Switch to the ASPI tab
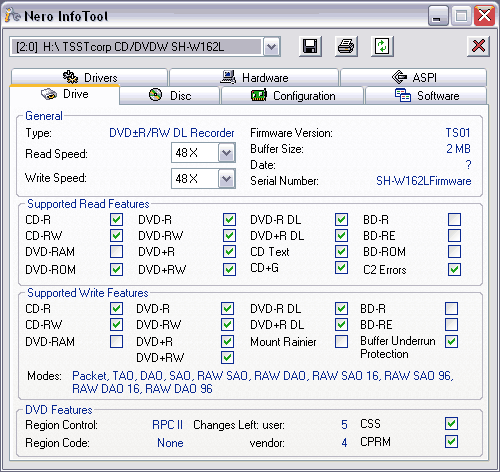Screen dimensions: 500x472 pos(413,77)
